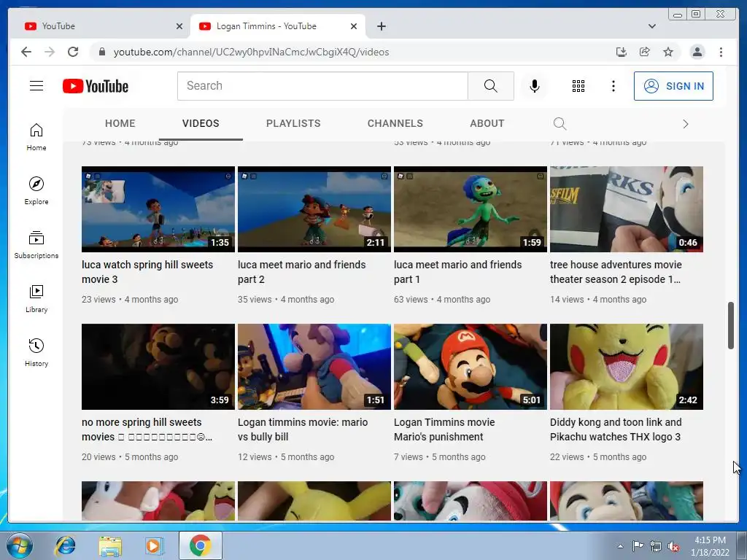Open Library in sidebar
The width and height of the screenshot is (747, 560).
pyautogui.click(x=36, y=298)
